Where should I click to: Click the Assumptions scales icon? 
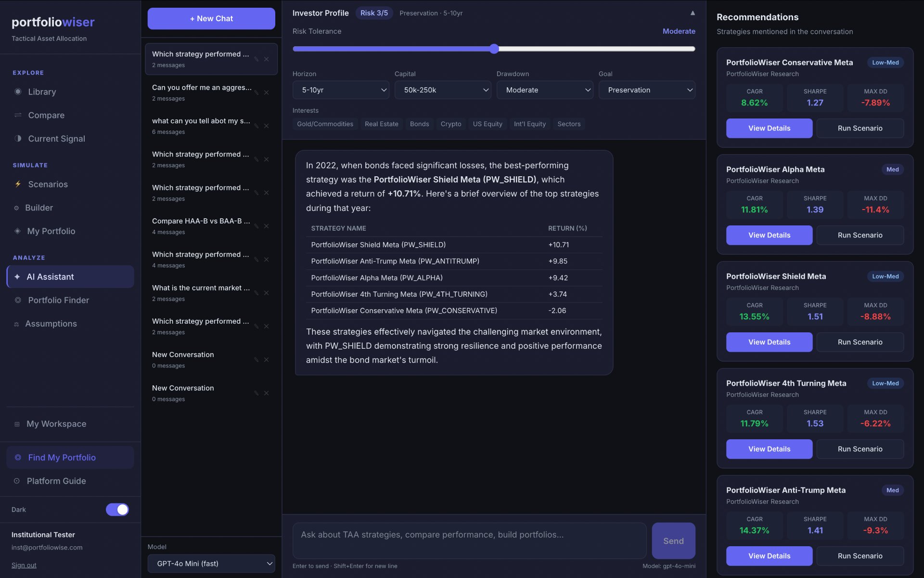click(16, 324)
